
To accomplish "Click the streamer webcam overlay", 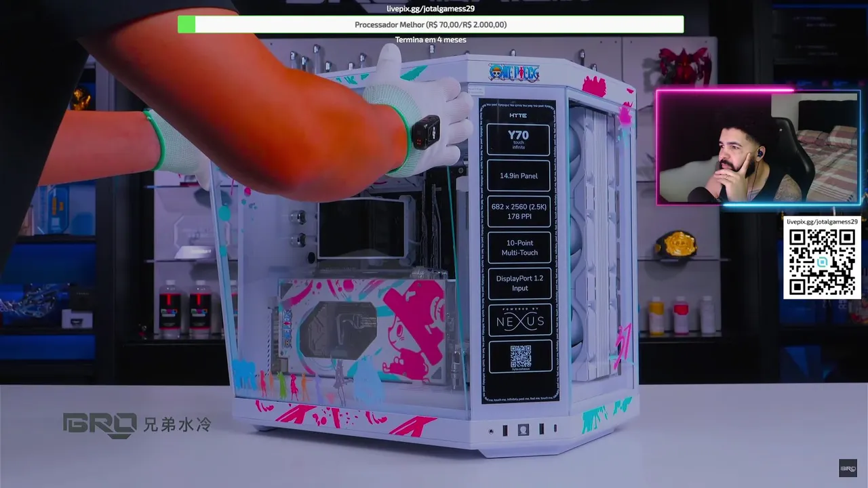I will (758, 148).
